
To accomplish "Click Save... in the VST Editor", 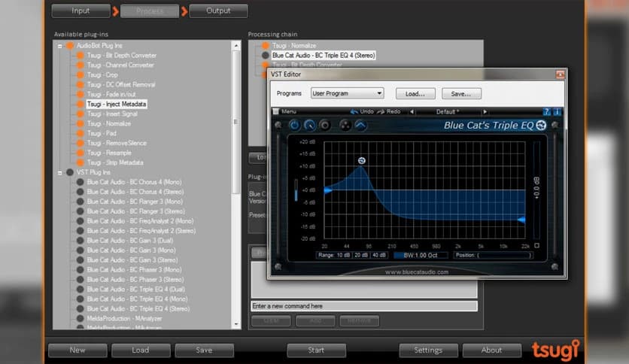I will tap(461, 94).
